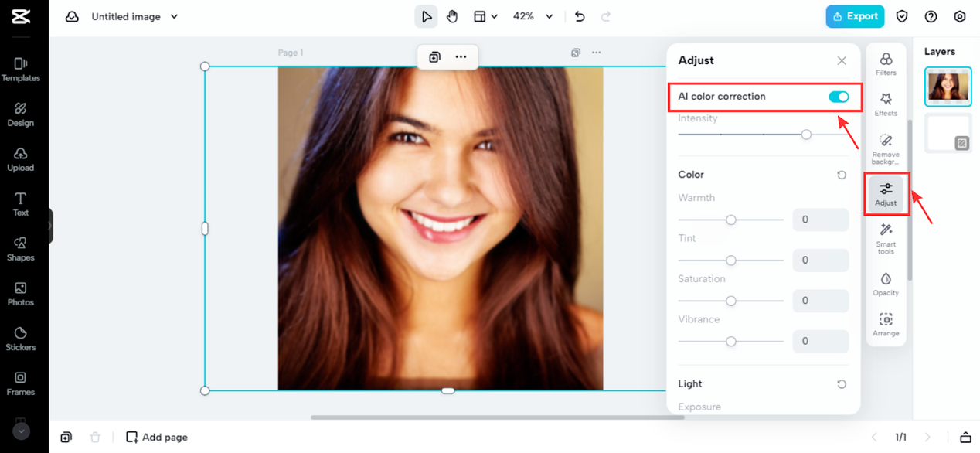The image size is (980, 453).
Task: Click the horizontal canvas scrollbar
Action: pos(498,417)
